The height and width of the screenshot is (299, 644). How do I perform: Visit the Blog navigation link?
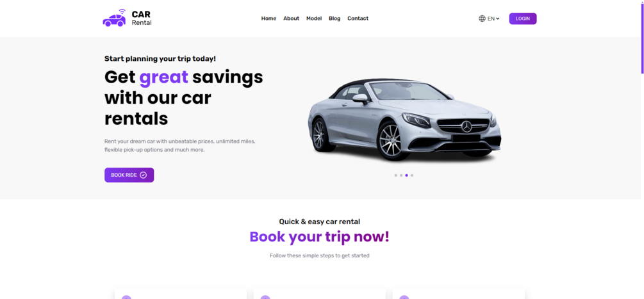point(334,19)
